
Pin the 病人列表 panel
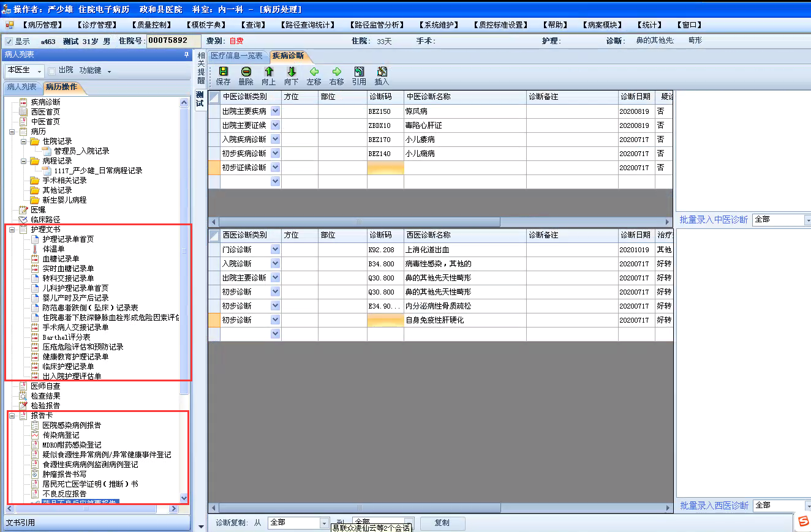pyautogui.click(x=186, y=55)
